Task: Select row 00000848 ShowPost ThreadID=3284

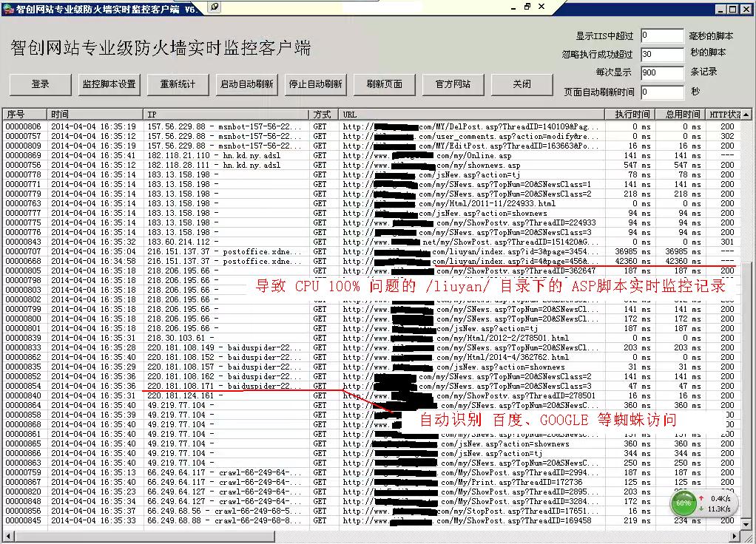Action: tap(371, 502)
